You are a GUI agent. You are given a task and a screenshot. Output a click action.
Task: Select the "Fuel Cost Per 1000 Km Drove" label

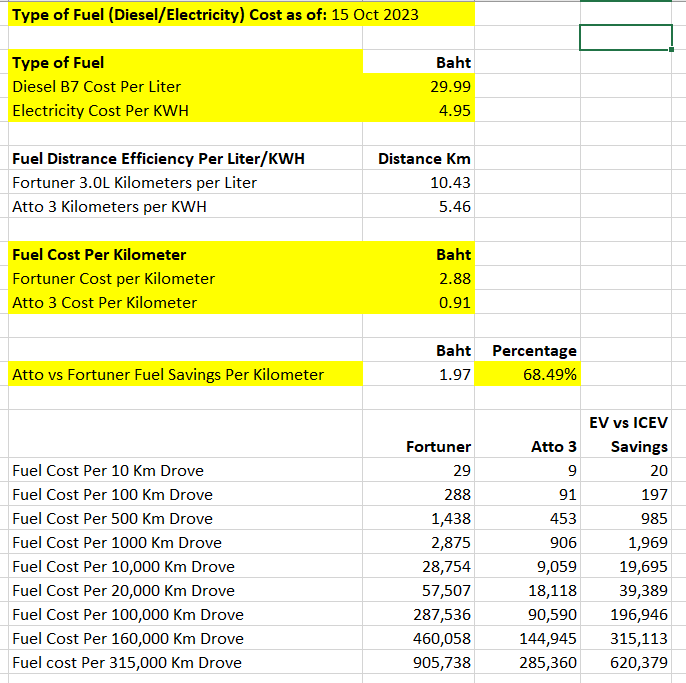coord(117,543)
